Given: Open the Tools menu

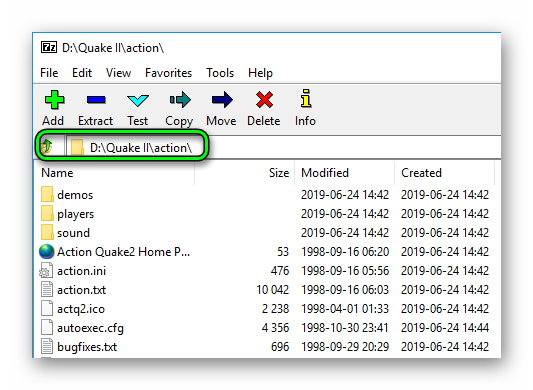Looking at the screenshot, I should [220, 73].
